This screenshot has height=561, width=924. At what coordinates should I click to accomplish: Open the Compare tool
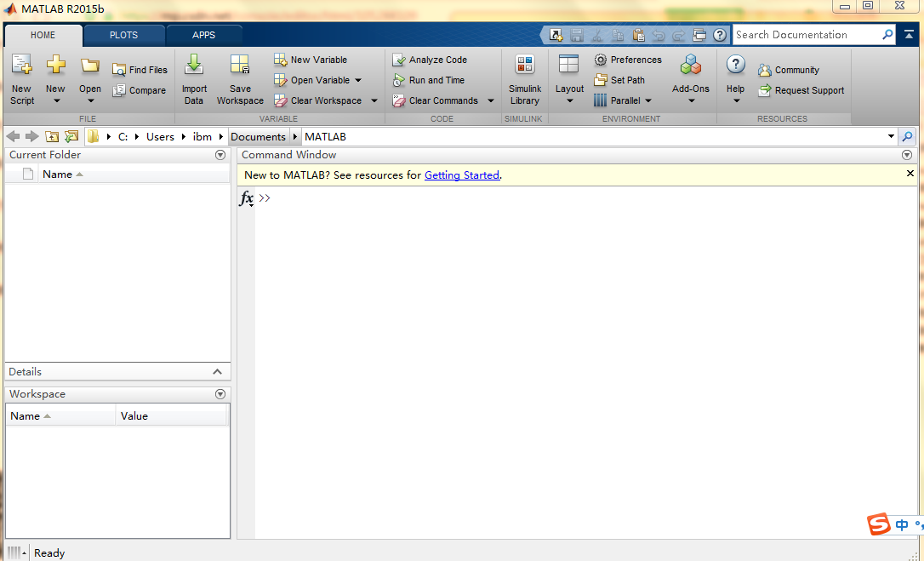point(140,90)
